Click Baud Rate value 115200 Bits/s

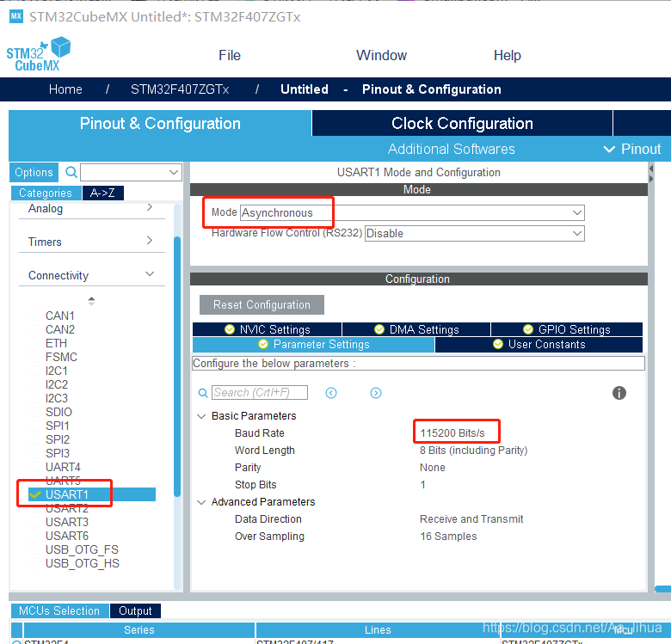pyautogui.click(x=452, y=432)
